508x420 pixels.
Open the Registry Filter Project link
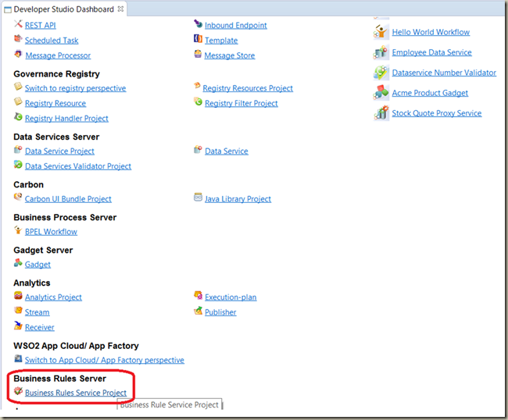[x=241, y=104]
